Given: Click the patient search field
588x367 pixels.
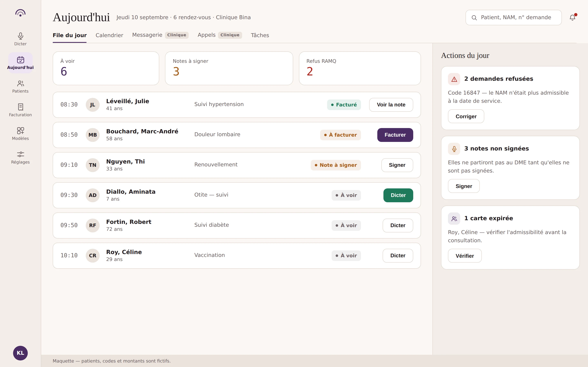Looking at the screenshot, I should (x=513, y=18).
